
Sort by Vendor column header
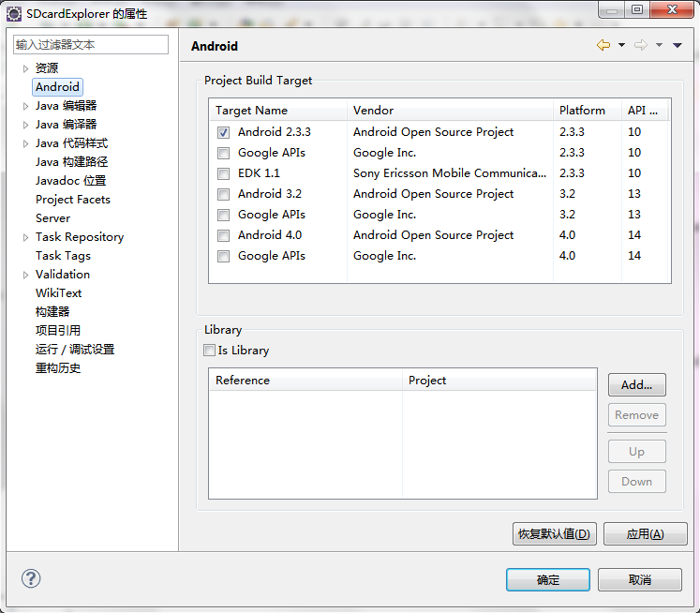(x=450, y=111)
